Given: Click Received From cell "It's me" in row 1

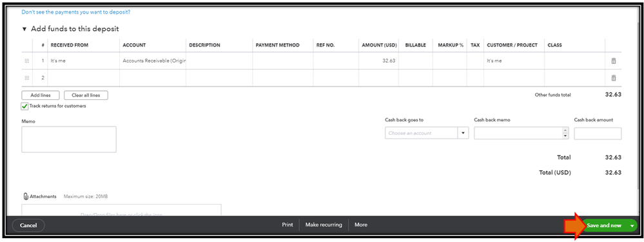Looking at the screenshot, I should tap(83, 61).
